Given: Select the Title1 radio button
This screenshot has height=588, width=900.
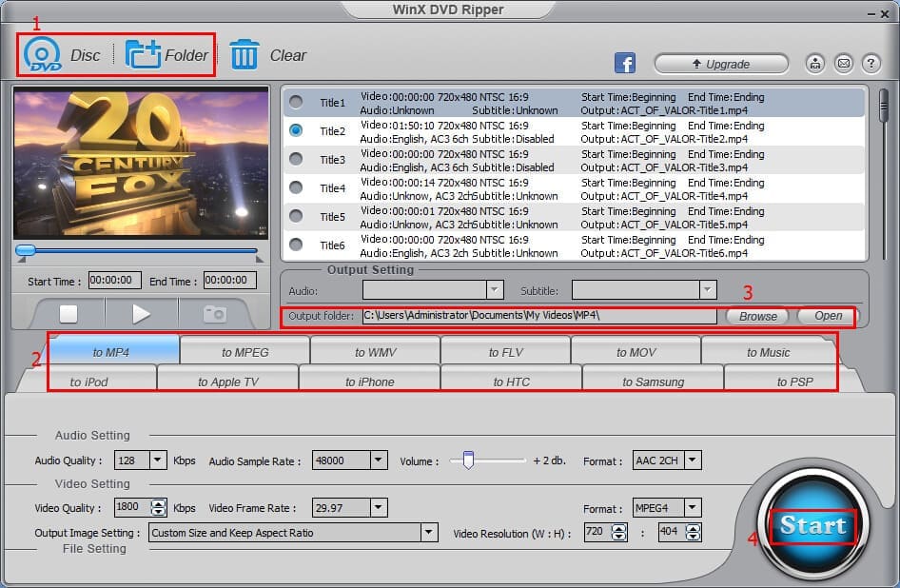Looking at the screenshot, I should pyautogui.click(x=296, y=102).
